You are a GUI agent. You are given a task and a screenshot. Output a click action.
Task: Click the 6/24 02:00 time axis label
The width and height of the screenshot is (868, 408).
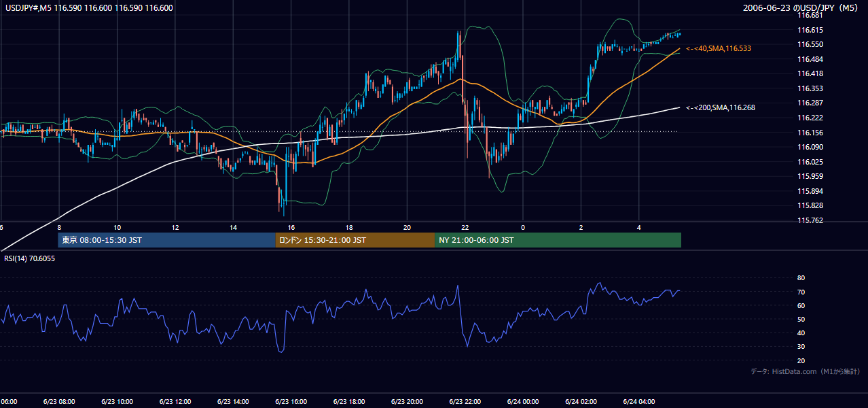pos(581,402)
